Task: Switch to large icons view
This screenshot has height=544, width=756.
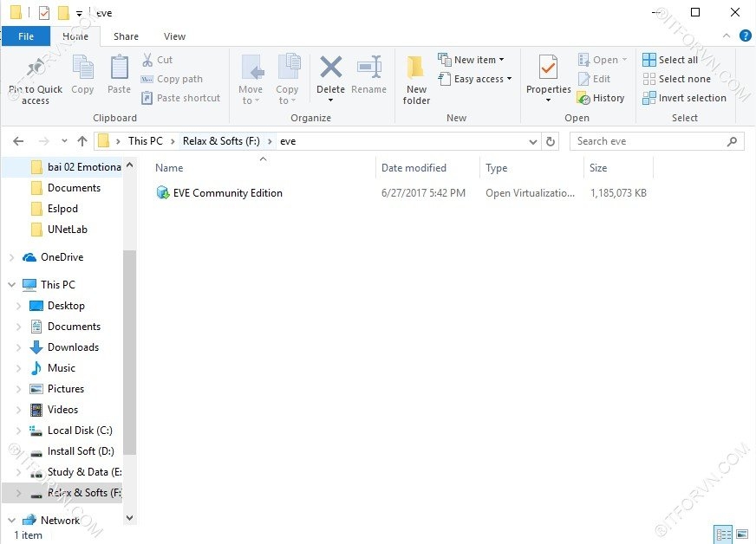Action: coord(741,534)
